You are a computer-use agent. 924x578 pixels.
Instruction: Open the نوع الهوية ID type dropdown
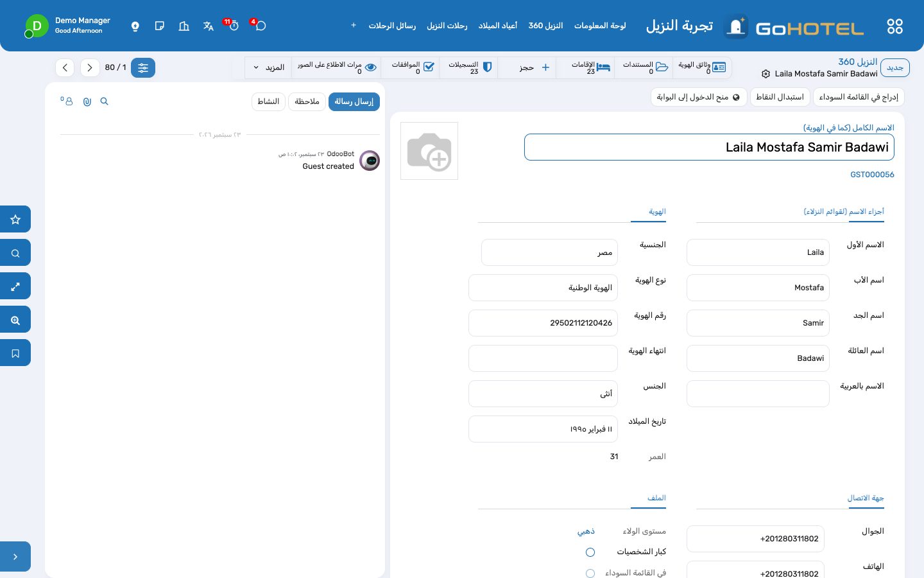[x=543, y=288]
